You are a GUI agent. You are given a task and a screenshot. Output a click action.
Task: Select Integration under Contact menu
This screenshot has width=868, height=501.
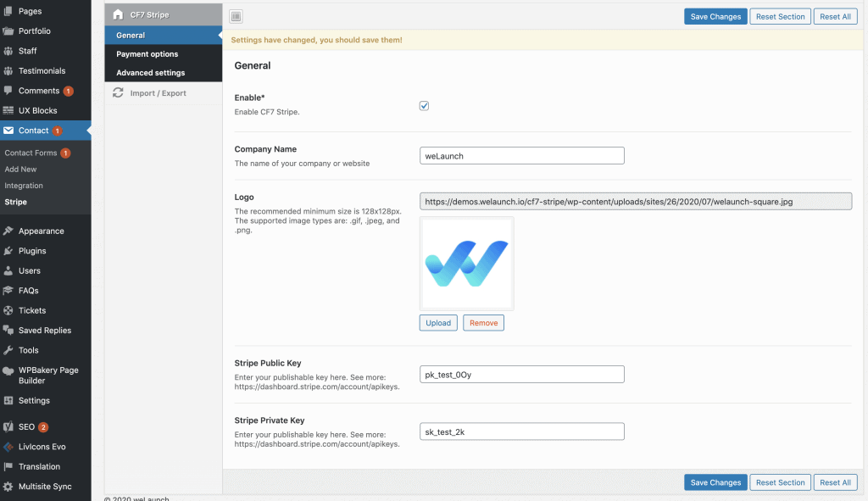24,186
